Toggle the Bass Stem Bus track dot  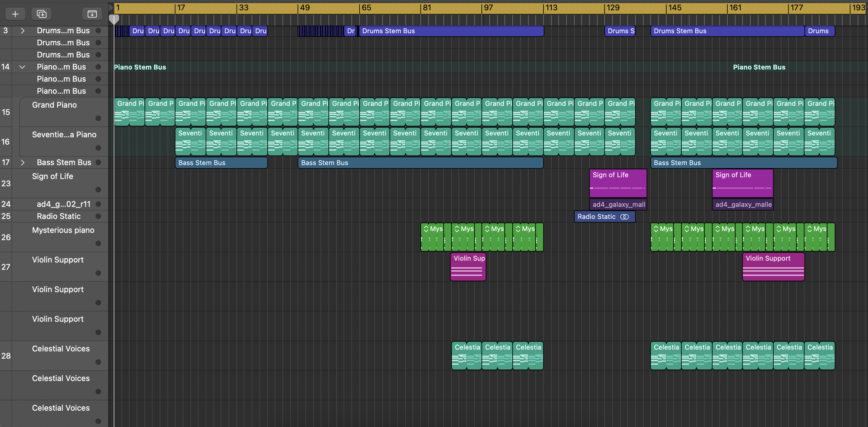point(98,162)
